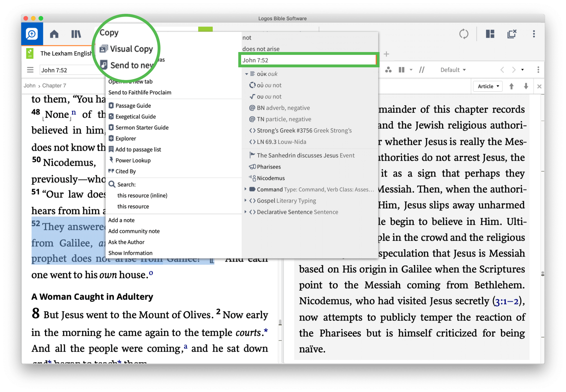
Task: Click footnote o after house
Action: pos(151,273)
